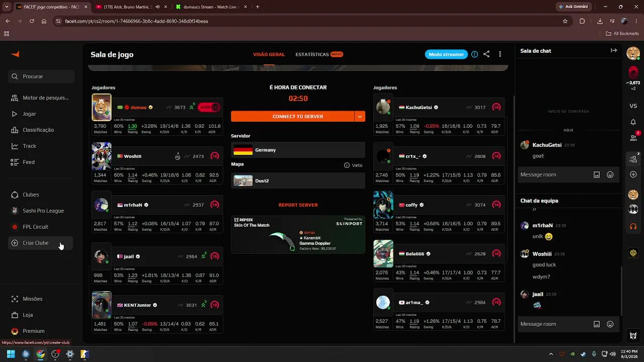Image resolution: width=644 pixels, height=362 pixels.
Task: Click Ask Gemini in the browser
Action: pos(573,7)
